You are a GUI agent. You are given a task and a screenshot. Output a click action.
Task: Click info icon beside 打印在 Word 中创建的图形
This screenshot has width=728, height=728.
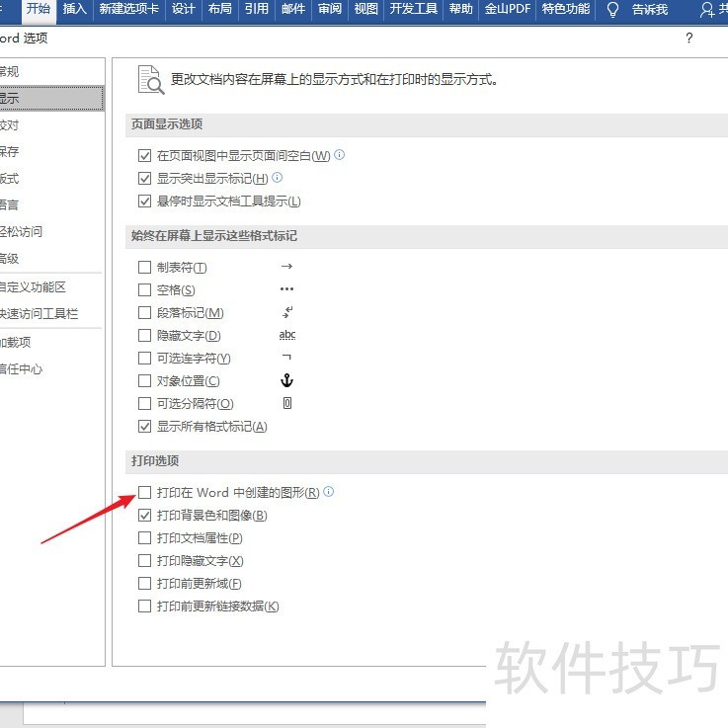pyautogui.click(x=328, y=491)
